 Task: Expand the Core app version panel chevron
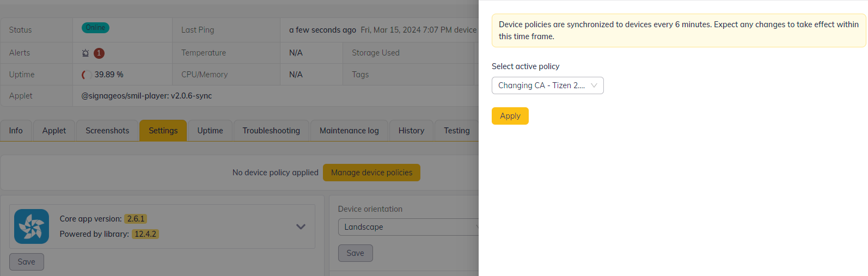tap(301, 226)
